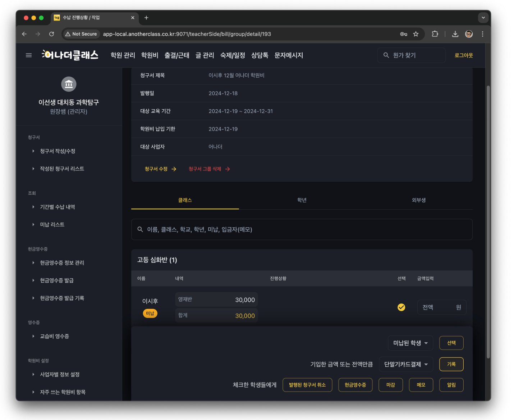
Task: Follow the 청구서 수정 link
Action: [x=160, y=169]
